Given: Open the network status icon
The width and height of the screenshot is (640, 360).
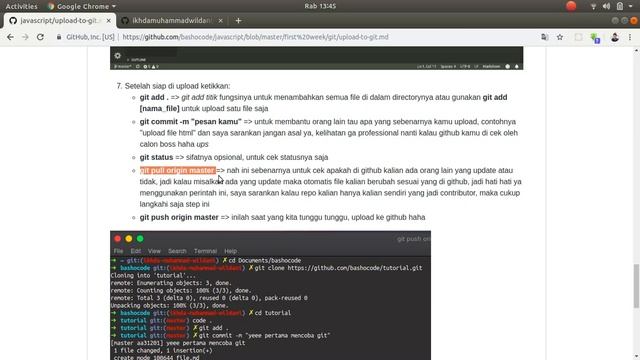Looking at the screenshot, I should tap(593, 6).
